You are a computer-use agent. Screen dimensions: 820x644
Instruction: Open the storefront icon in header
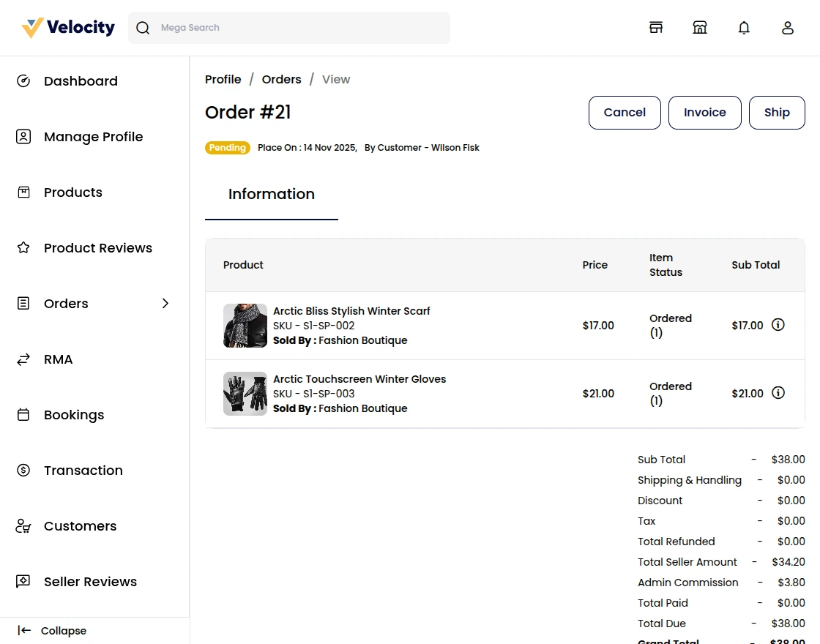(656, 28)
